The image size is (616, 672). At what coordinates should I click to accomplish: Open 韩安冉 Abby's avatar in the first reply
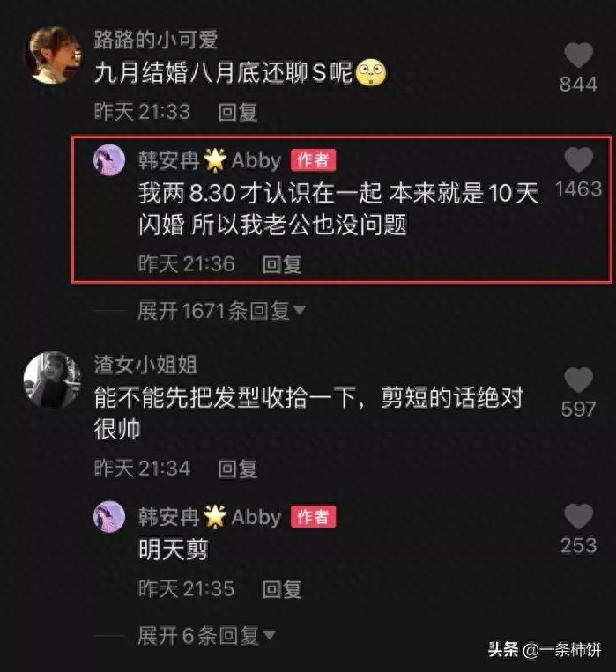click(109, 160)
